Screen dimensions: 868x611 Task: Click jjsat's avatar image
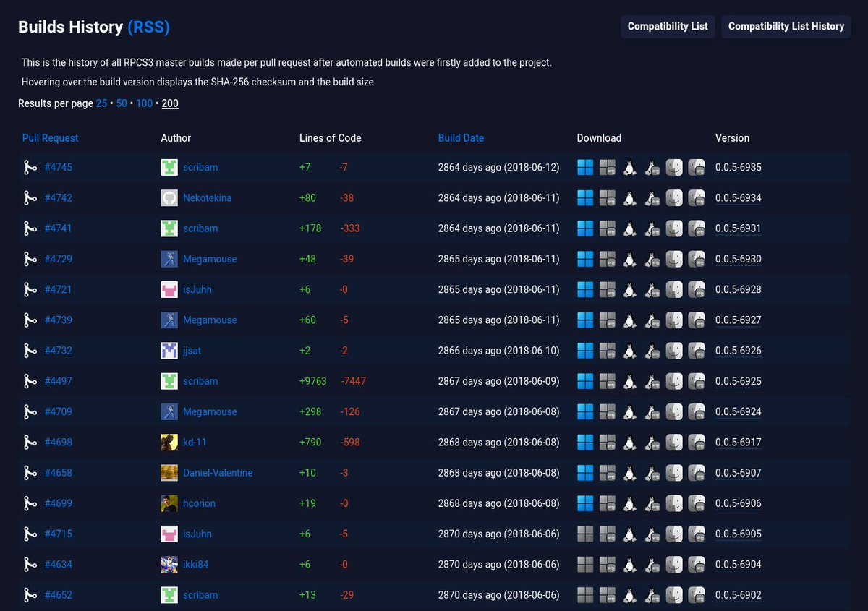point(169,351)
